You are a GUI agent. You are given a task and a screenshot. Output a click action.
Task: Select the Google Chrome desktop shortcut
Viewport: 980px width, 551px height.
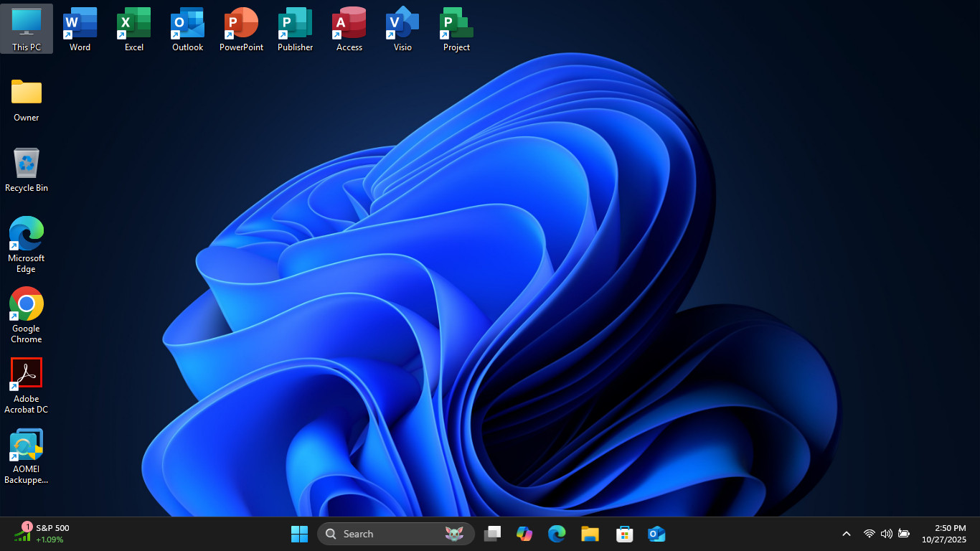point(27,315)
